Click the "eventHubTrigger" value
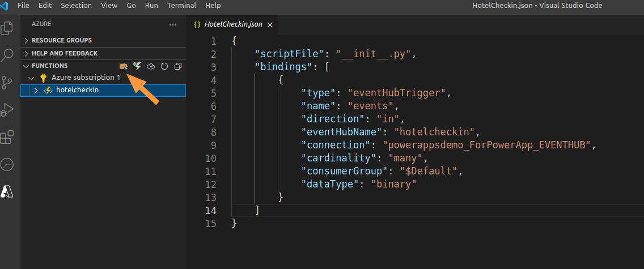 click(x=397, y=93)
